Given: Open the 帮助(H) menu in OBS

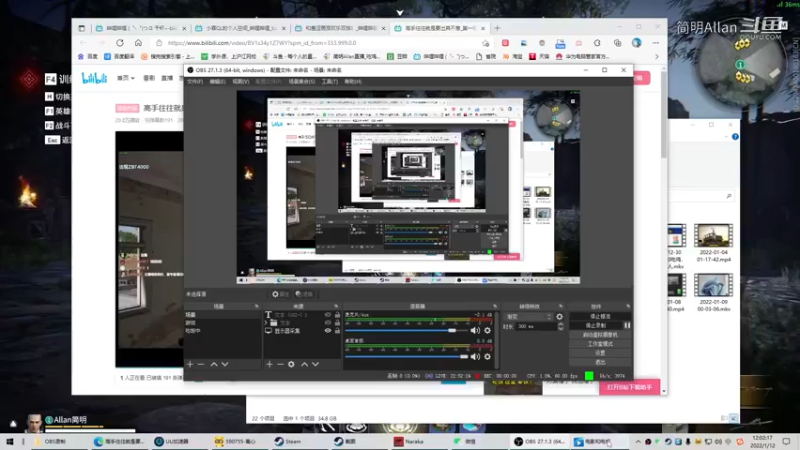Looking at the screenshot, I should coord(353,82).
